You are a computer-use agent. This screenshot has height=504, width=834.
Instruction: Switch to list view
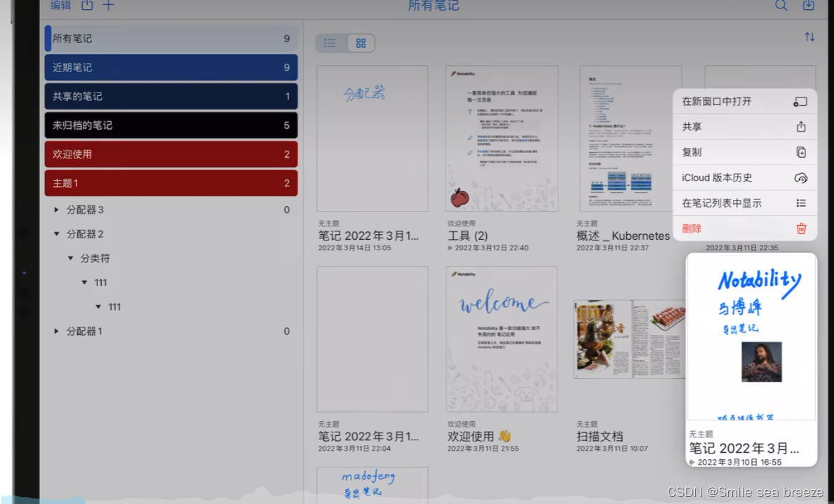pyautogui.click(x=330, y=43)
